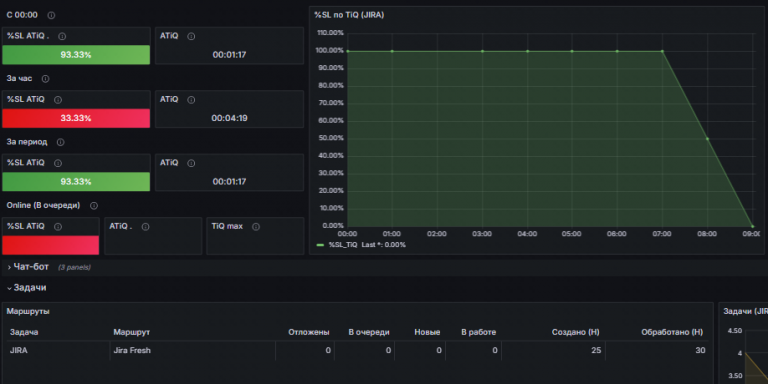
Task: Click the green 93.33% gauge under С 00:00
Action: 76,55
